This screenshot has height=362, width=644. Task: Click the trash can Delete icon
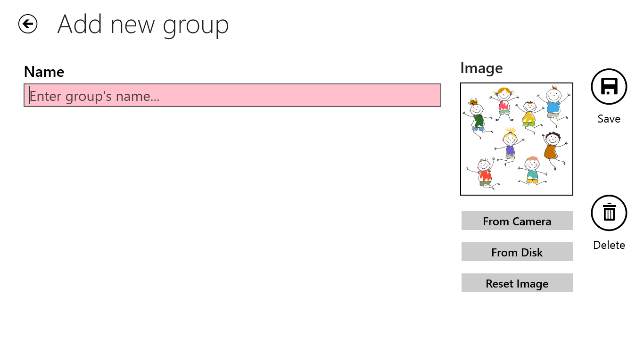(609, 213)
